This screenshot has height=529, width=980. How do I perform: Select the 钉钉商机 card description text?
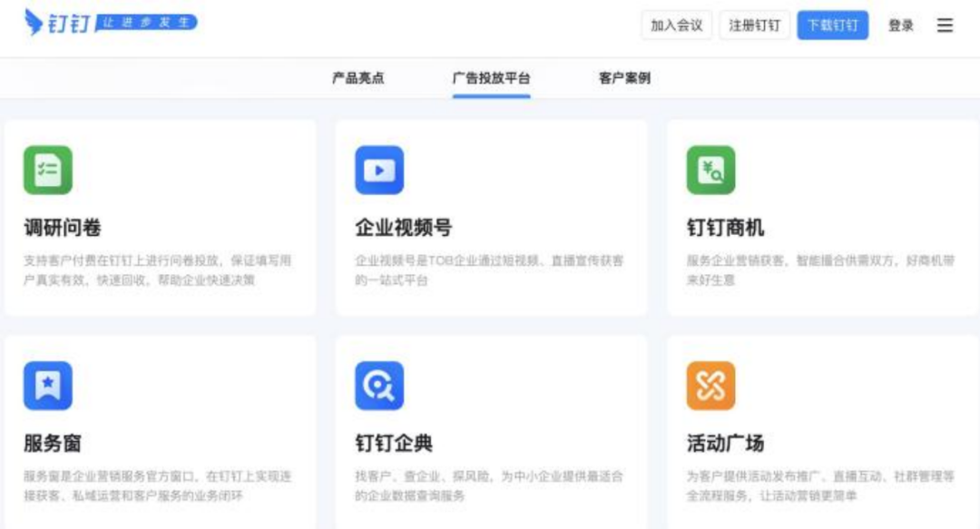(x=820, y=270)
